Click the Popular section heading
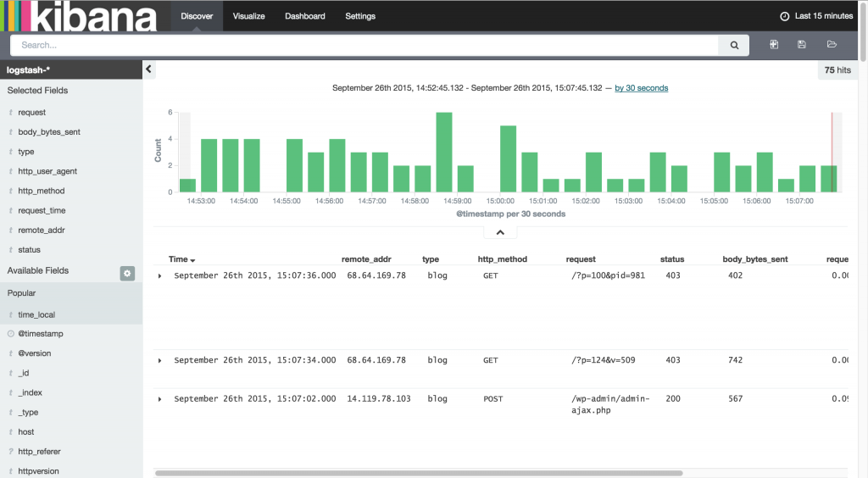This screenshot has width=868, height=478. coord(21,293)
